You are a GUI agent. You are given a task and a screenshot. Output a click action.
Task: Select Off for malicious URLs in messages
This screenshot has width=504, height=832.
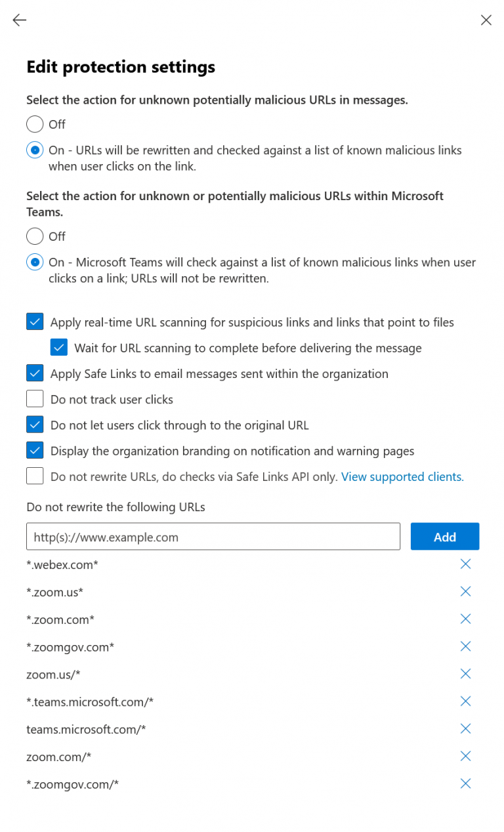[x=34, y=124]
